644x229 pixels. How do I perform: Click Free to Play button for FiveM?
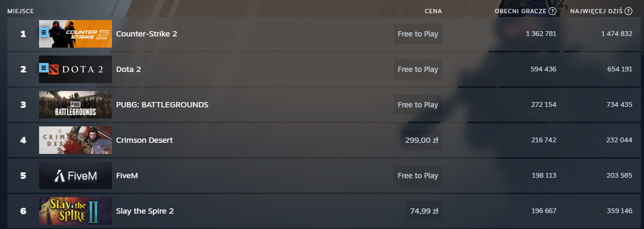click(418, 176)
